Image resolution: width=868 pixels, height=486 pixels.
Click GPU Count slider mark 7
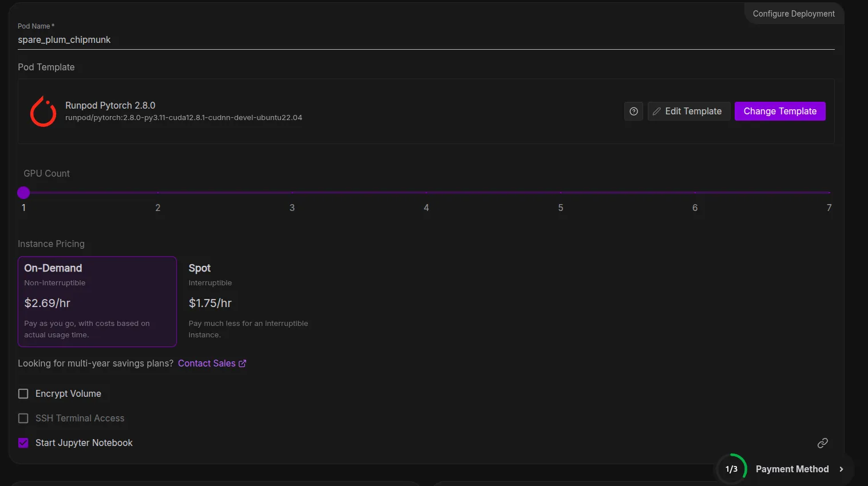[x=829, y=193]
